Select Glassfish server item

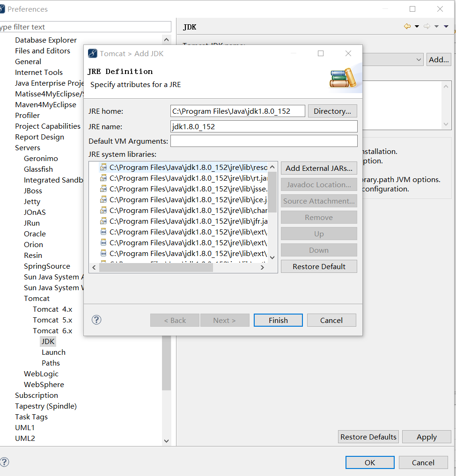point(38,169)
